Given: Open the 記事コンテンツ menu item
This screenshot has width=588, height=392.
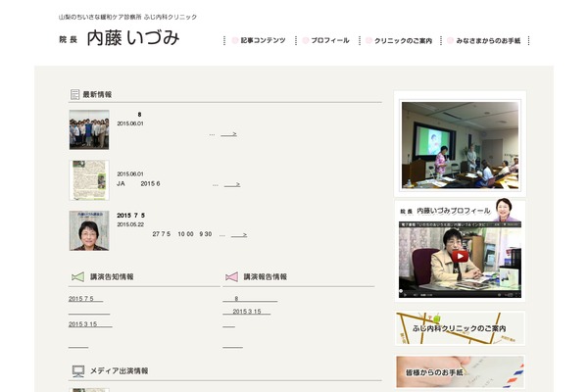Looking at the screenshot, I should pos(259,40).
